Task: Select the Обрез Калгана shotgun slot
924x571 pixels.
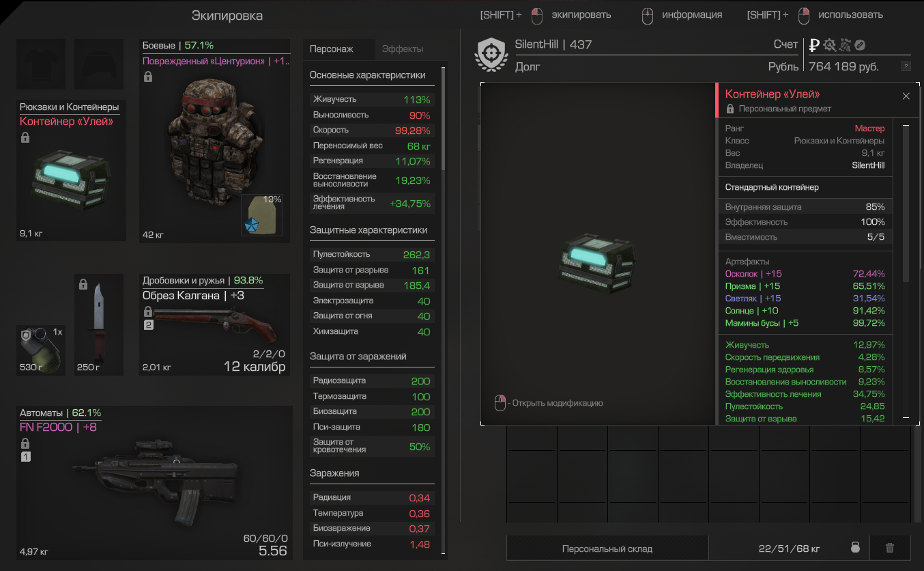Action: click(x=214, y=325)
